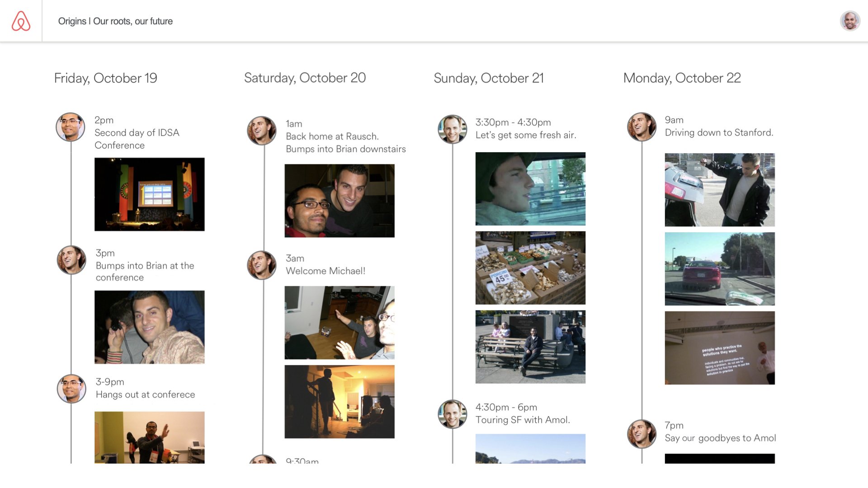
Task: Click the Saturday, October 20 heading
Action: [305, 78]
